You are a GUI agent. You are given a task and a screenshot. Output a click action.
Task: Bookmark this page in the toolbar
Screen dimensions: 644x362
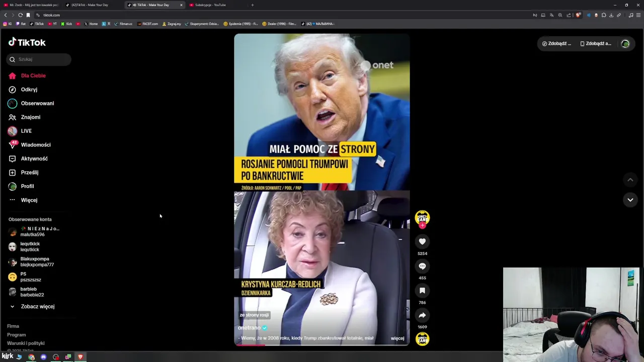[28, 15]
